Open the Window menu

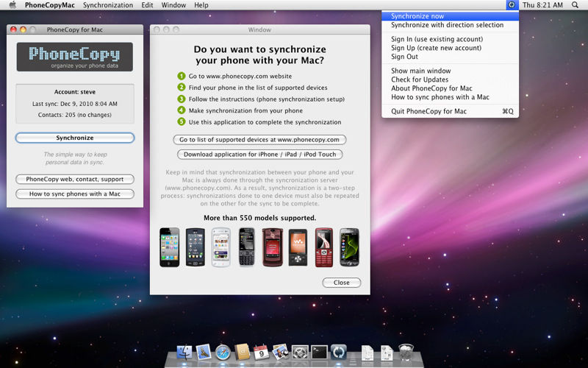(173, 5)
